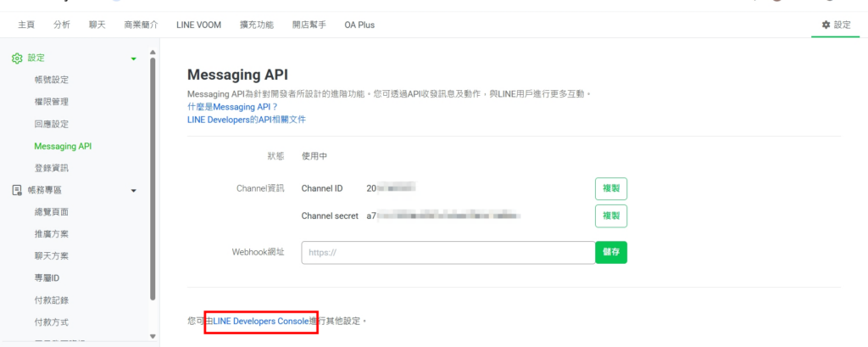Click the green 儲存 button
The image size is (868, 347).
tap(611, 252)
